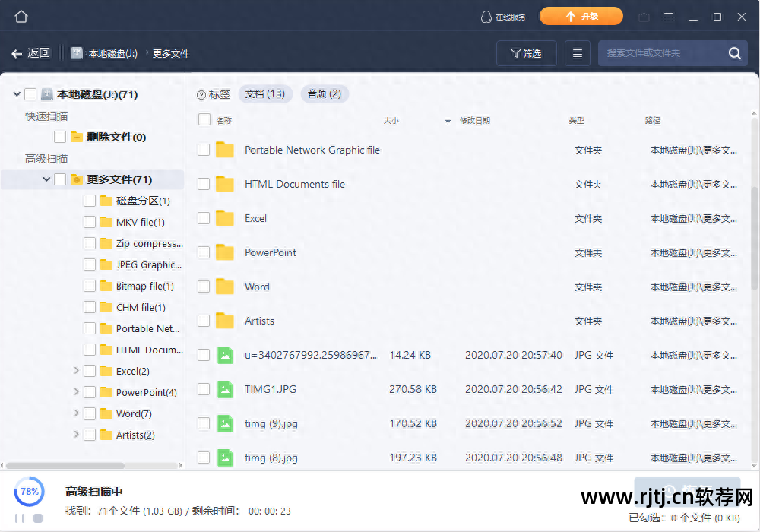
Task: Stop the scan using the stop icon
Action: [36, 518]
